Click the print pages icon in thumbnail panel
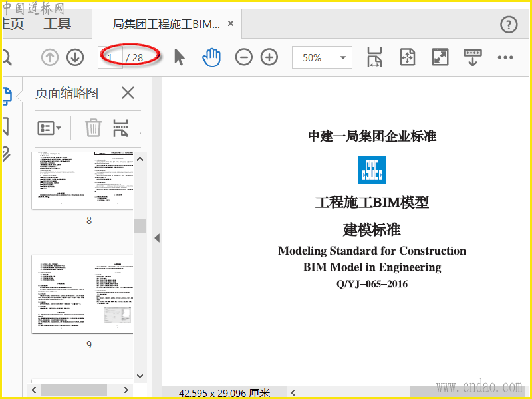Screen dimensions: 532x399 tap(120, 128)
